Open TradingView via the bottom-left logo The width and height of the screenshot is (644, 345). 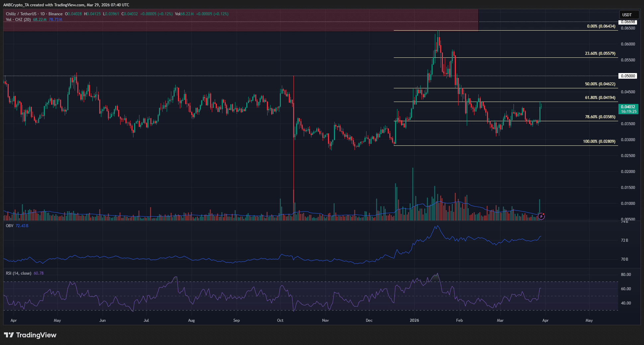[x=30, y=335]
